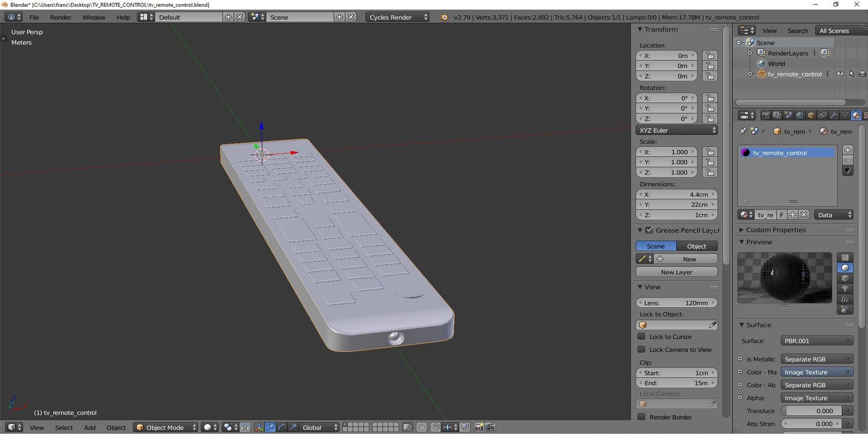Toggle snap magnet icon in 3D header
Image resolution: width=868 pixels, height=434 pixels.
pos(435,427)
